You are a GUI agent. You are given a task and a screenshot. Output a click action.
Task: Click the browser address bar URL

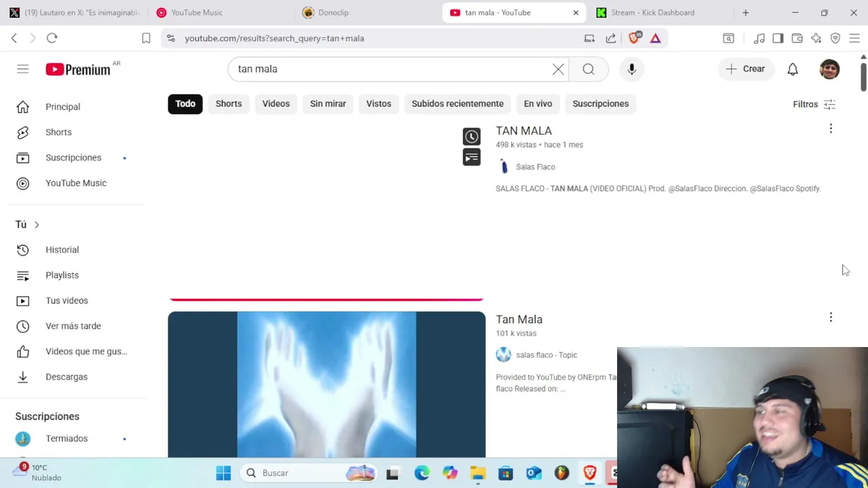pyautogui.click(x=274, y=39)
